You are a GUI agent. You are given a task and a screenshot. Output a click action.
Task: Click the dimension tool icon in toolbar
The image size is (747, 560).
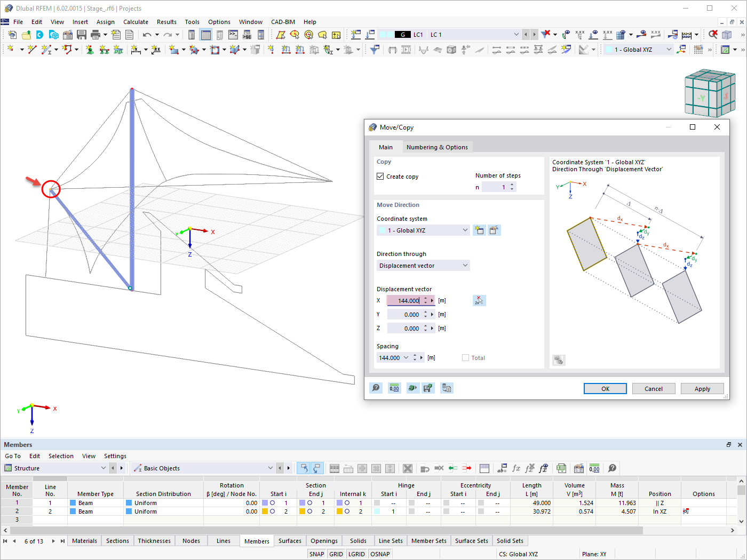[x=136, y=50]
